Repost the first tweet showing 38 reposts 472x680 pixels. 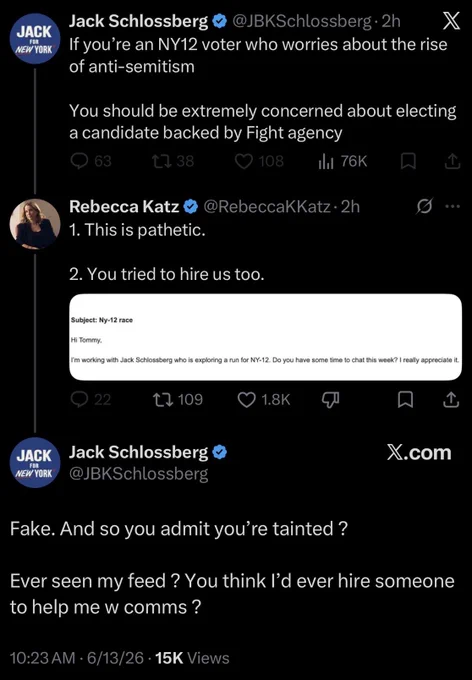click(x=160, y=161)
